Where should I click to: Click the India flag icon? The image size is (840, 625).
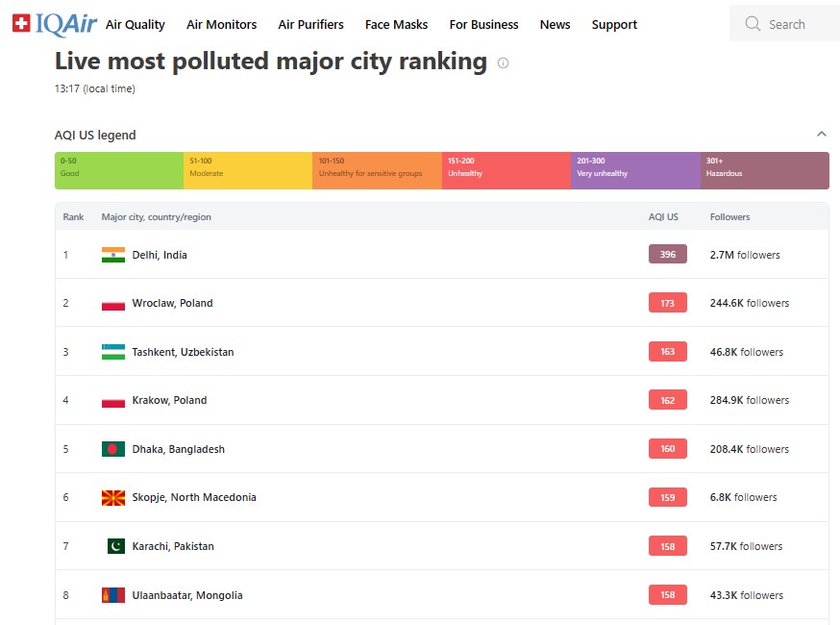click(113, 255)
